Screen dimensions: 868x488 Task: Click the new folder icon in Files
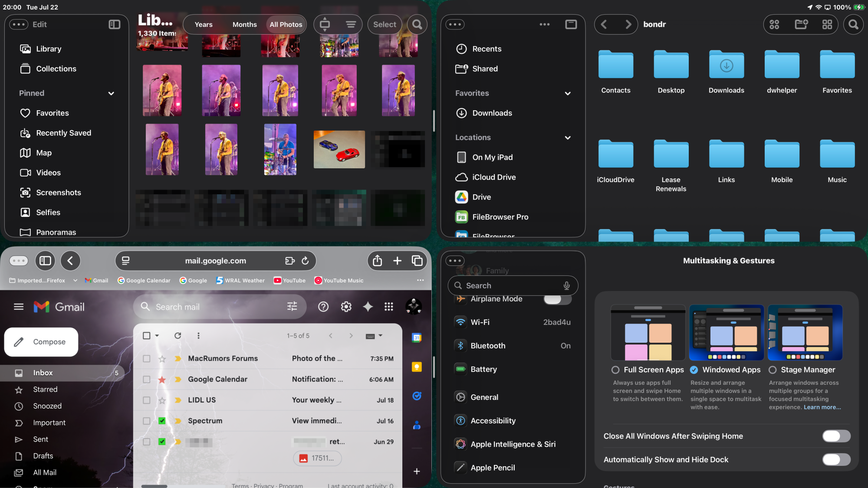click(801, 24)
